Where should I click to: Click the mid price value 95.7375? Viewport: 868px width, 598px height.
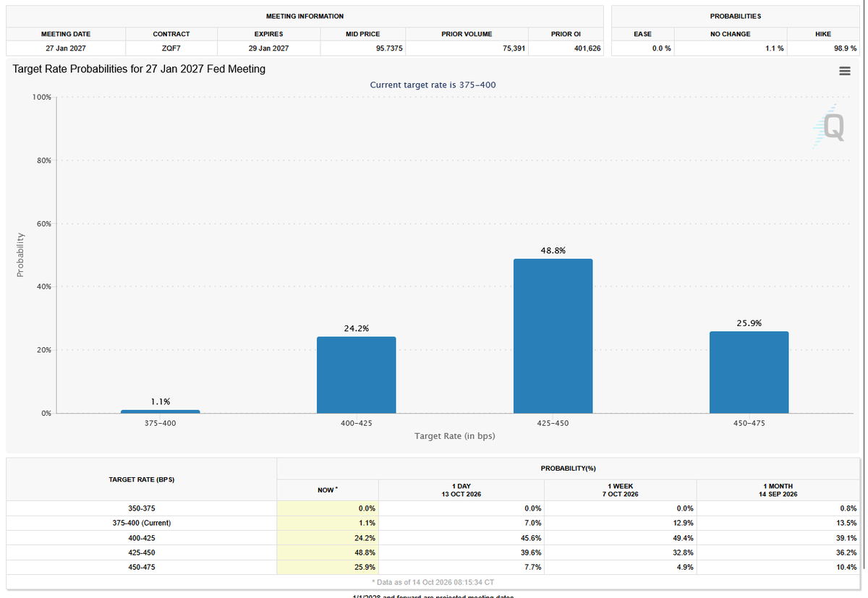click(363, 48)
